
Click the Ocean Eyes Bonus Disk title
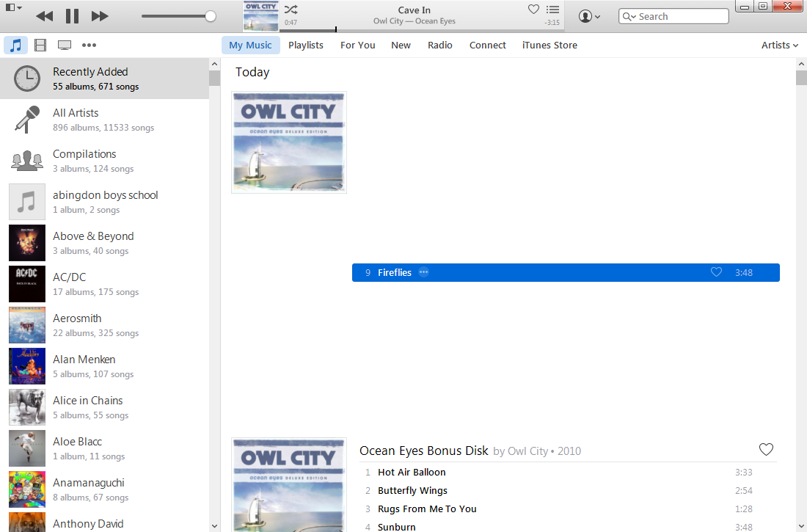(423, 451)
